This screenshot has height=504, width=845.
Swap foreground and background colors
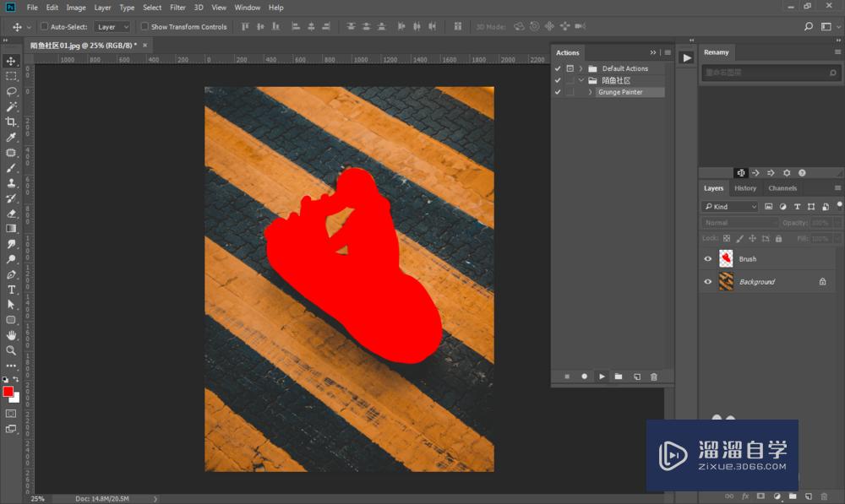click(15, 379)
